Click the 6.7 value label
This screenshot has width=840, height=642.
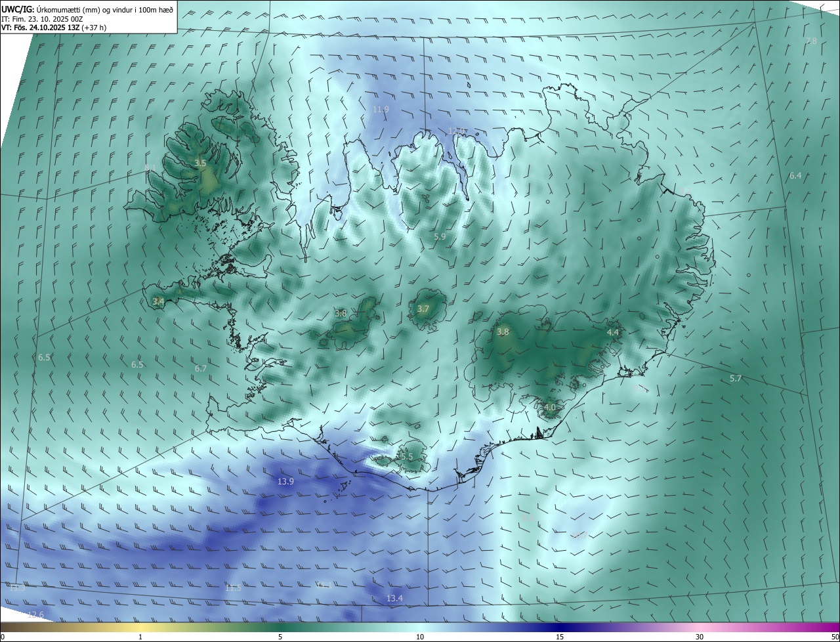(201, 368)
